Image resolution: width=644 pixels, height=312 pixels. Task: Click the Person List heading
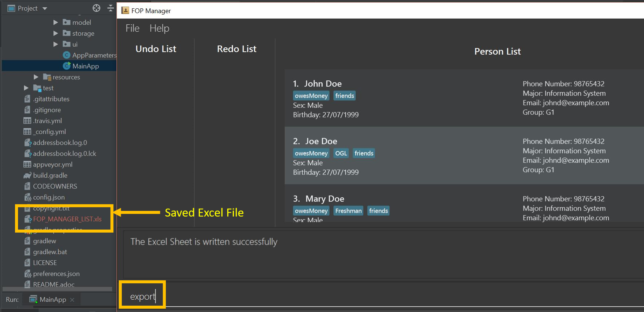(498, 51)
